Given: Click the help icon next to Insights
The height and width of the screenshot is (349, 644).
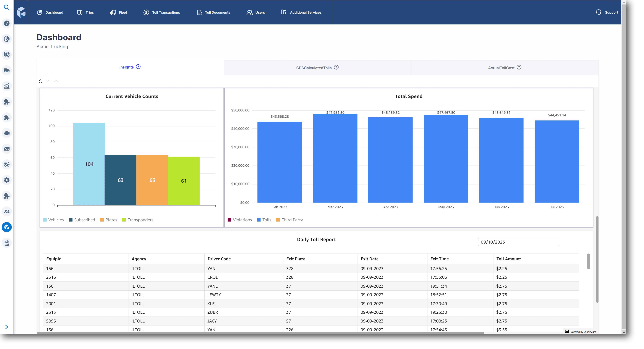Looking at the screenshot, I should pyautogui.click(x=138, y=67).
